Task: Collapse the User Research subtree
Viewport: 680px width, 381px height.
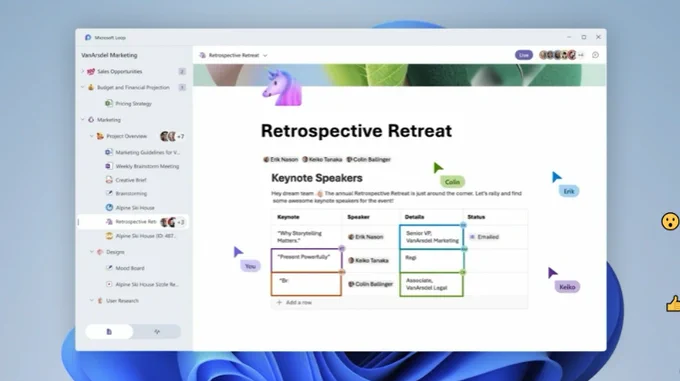Action: 92,300
